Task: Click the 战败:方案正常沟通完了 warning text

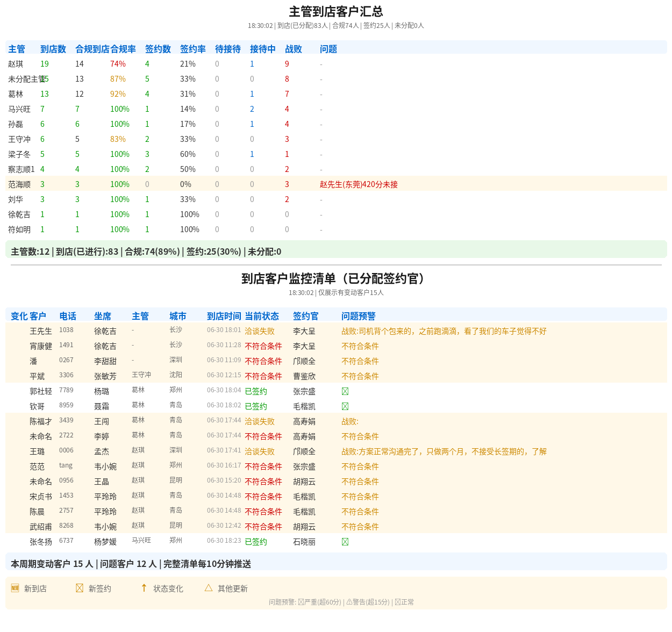Action: tap(444, 451)
